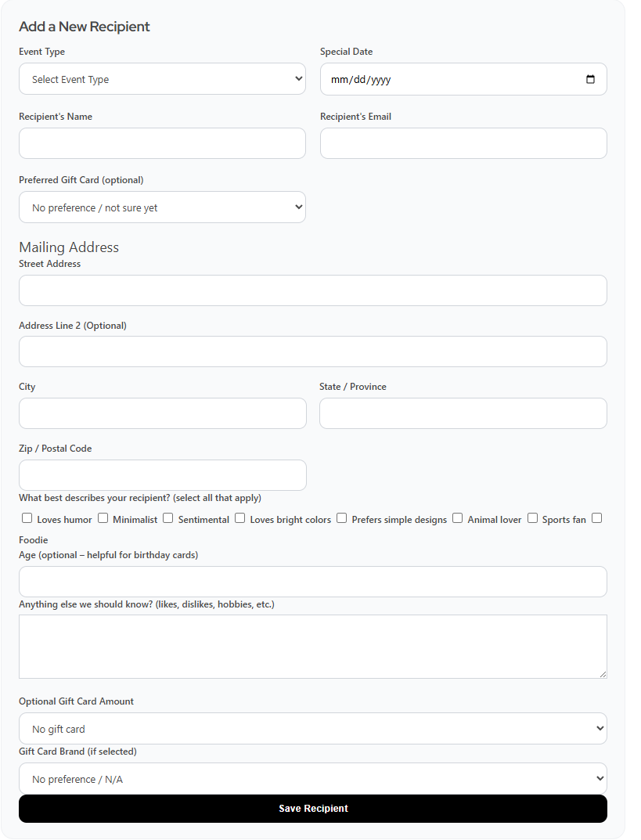Toggle the Animal lover checkbox
This screenshot has height=840, width=641.
pos(458,518)
